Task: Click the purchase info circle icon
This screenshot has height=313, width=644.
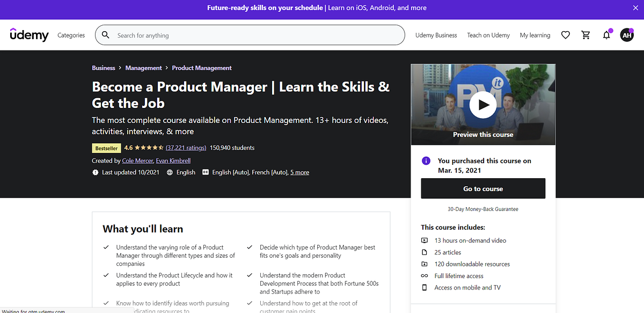Action: click(x=426, y=161)
